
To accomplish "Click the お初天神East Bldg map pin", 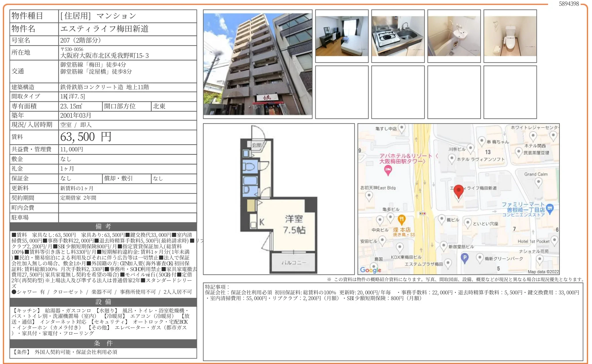I will tap(369, 197).
